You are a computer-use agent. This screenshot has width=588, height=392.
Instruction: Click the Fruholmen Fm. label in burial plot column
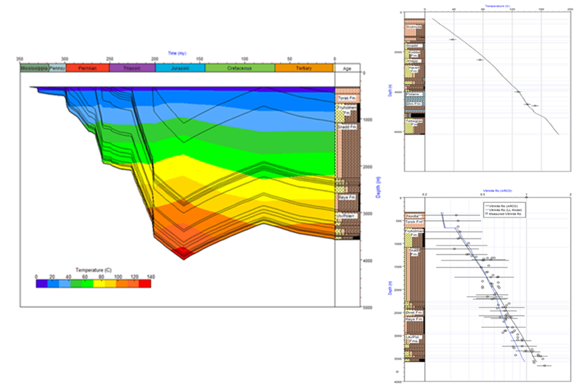click(347, 110)
